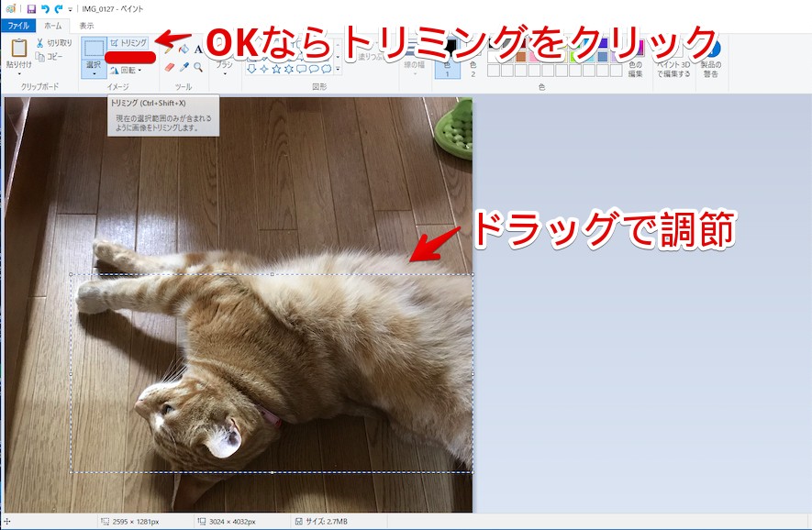
Task: Select the Eraser tool
Action: (169, 67)
